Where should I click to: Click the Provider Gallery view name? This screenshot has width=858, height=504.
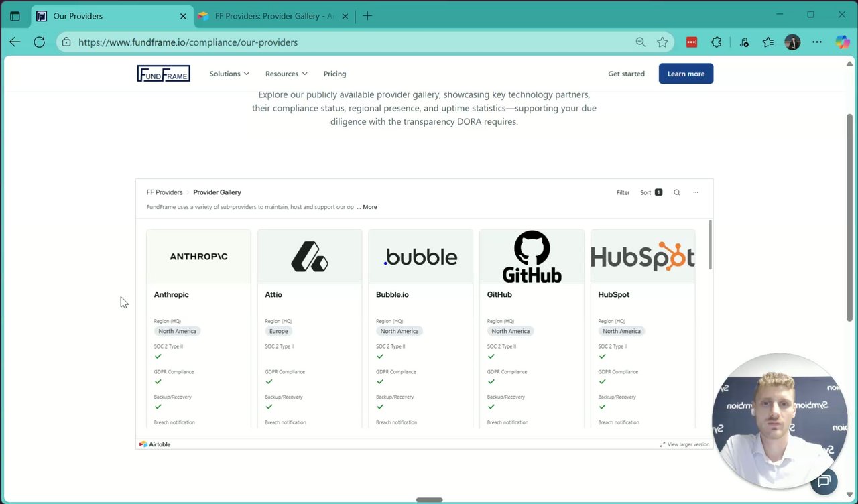pyautogui.click(x=217, y=192)
